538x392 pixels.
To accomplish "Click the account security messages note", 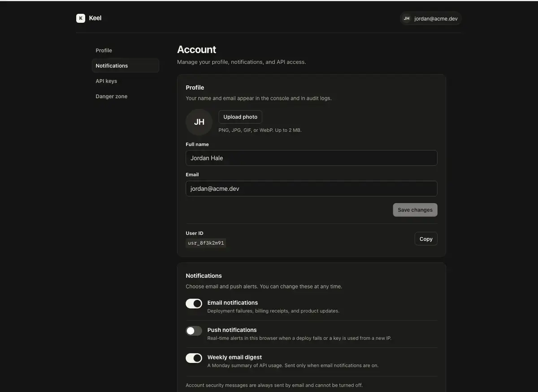I will click(x=274, y=385).
